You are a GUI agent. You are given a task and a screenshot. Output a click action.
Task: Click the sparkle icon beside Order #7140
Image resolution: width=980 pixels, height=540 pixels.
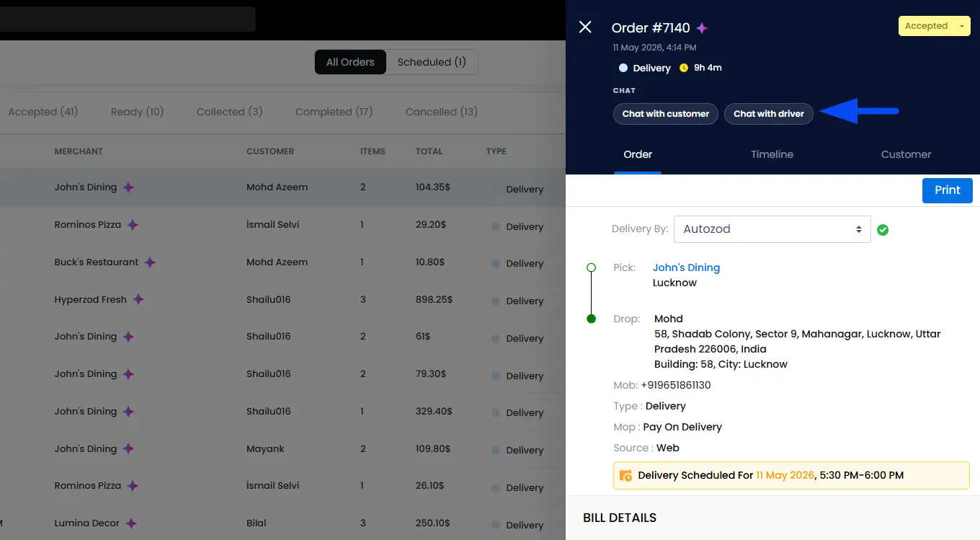pyautogui.click(x=702, y=28)
